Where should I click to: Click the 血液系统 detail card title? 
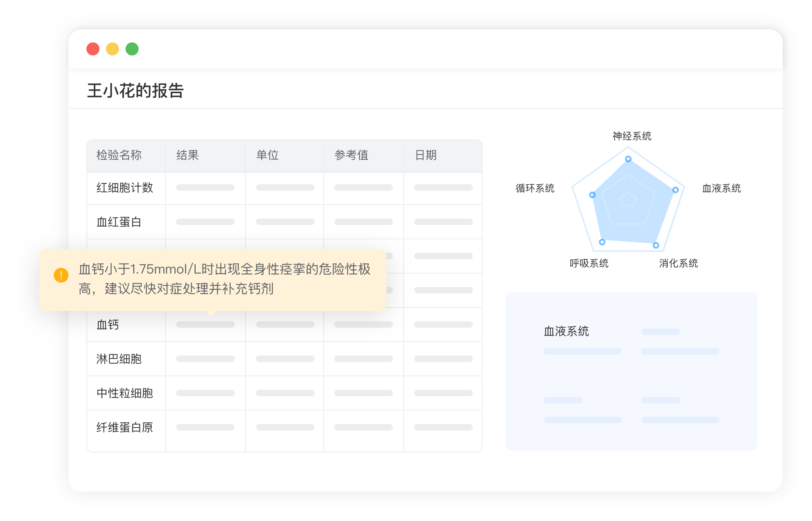(x=566, y=331)
